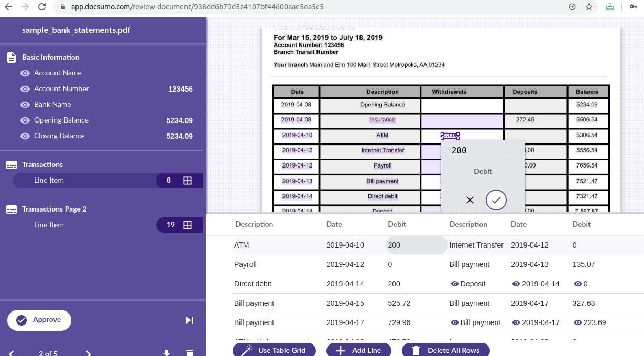Click the Transactions Page 2 section icon

point(12,209)
